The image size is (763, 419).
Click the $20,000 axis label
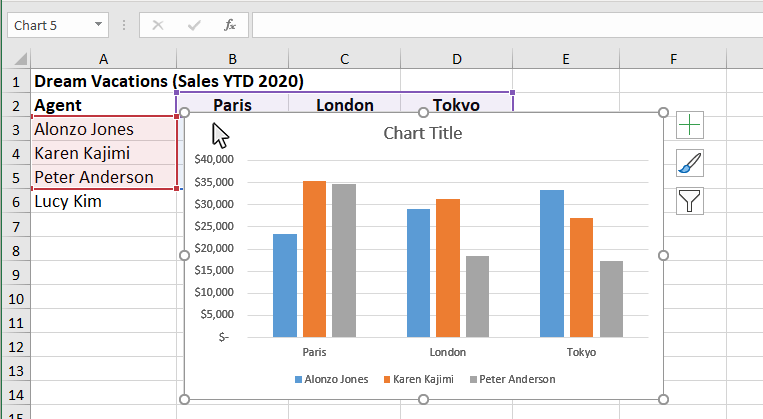point(214,248)
